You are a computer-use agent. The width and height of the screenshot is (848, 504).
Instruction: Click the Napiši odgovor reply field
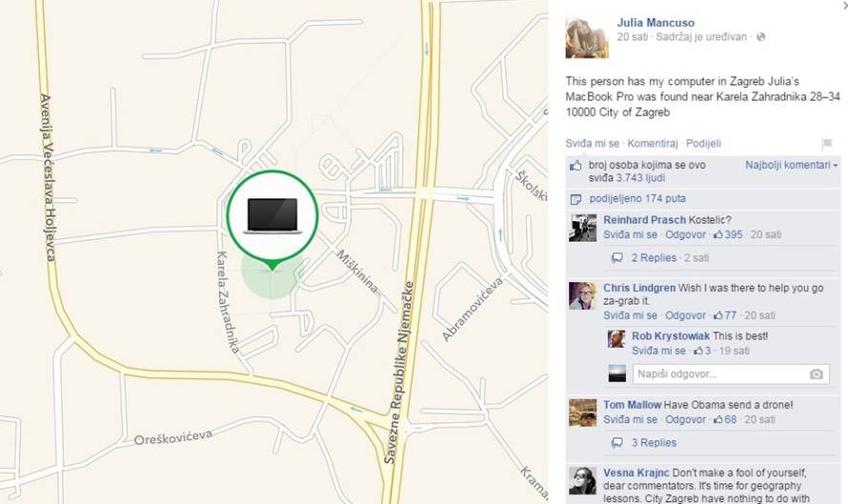point(731,374)
